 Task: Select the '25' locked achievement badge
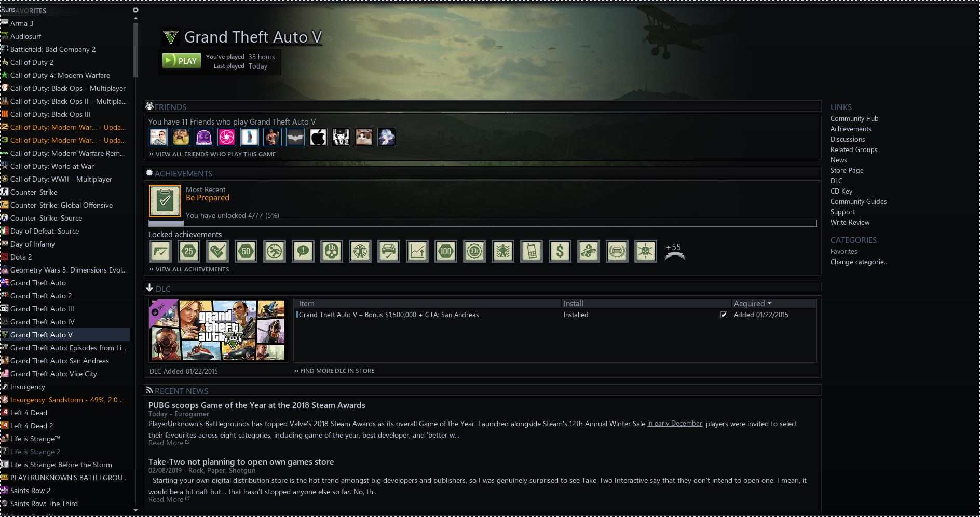click(x=189, y=252)
